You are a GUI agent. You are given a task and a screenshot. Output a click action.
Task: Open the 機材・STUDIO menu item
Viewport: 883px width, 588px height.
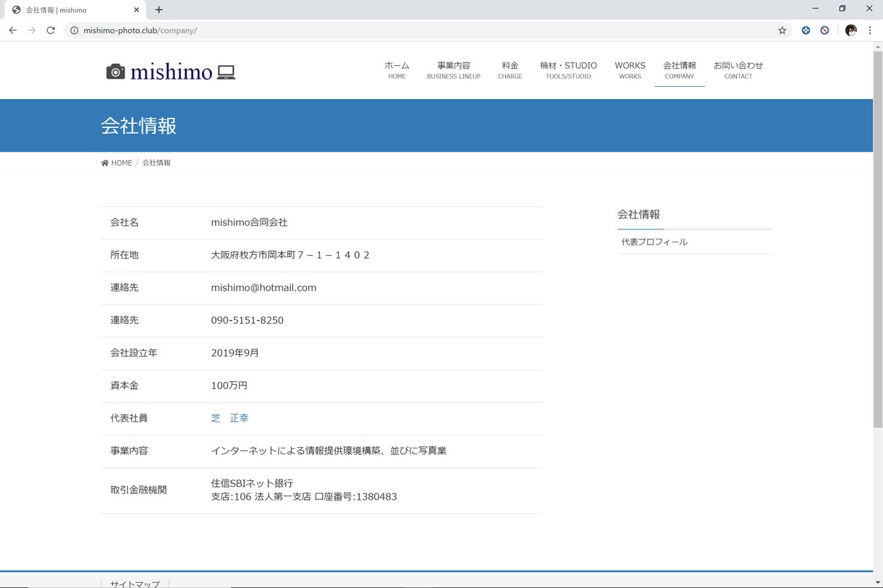568,70
